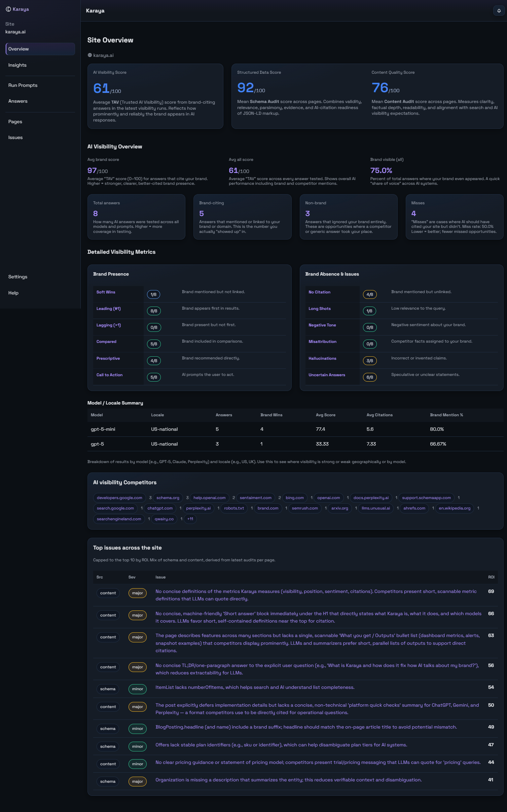507x812 pixels.
Task: Click the globe icon beside karaya.ai
Action: (90, 55)
